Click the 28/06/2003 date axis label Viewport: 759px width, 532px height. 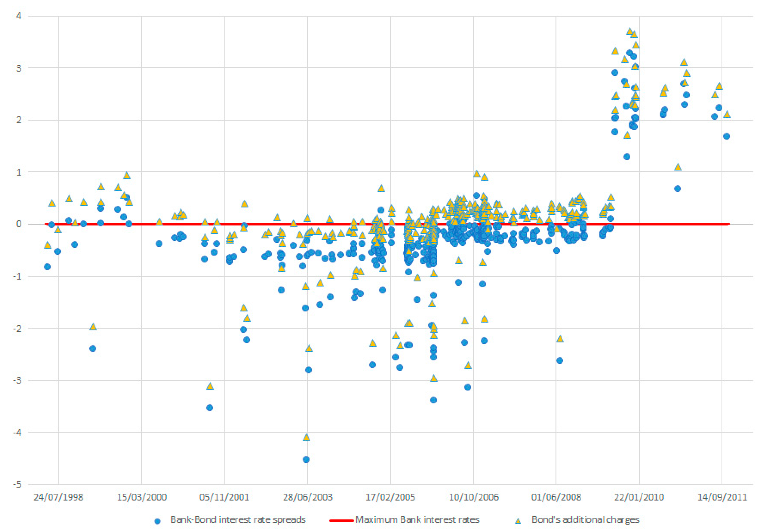[307, 497]
